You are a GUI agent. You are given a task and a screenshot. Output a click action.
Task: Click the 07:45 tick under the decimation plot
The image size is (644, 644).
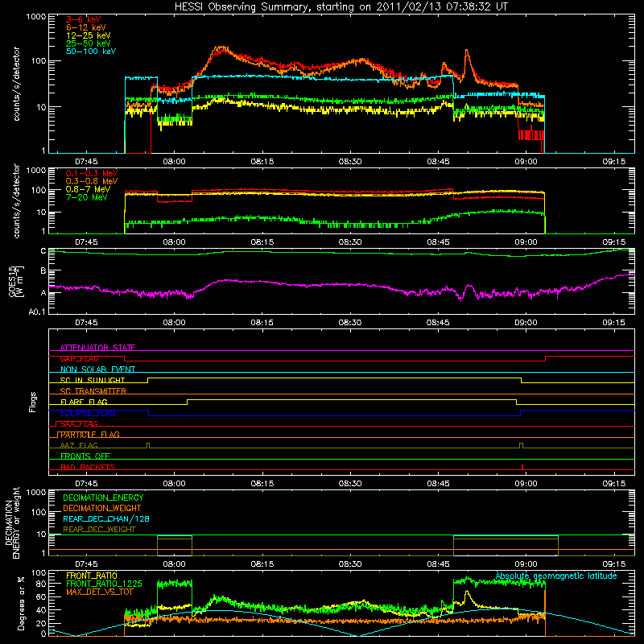[86, 564]
